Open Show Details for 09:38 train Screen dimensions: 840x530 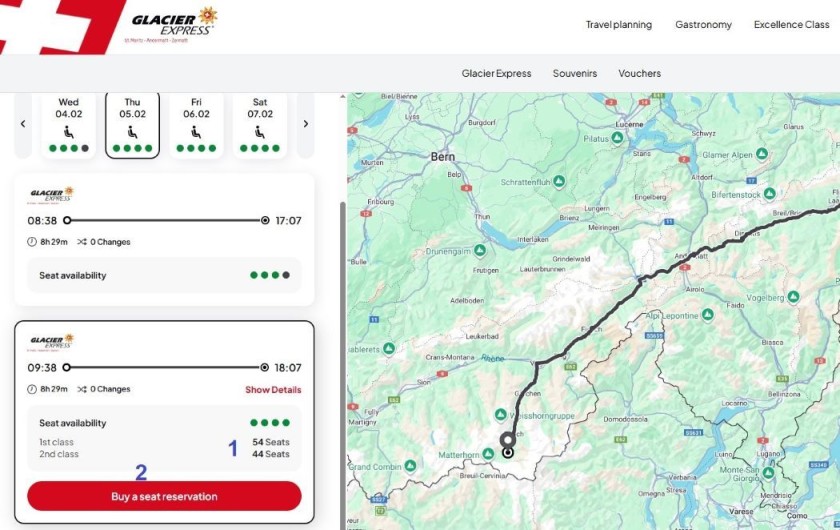tap(273, 390)
